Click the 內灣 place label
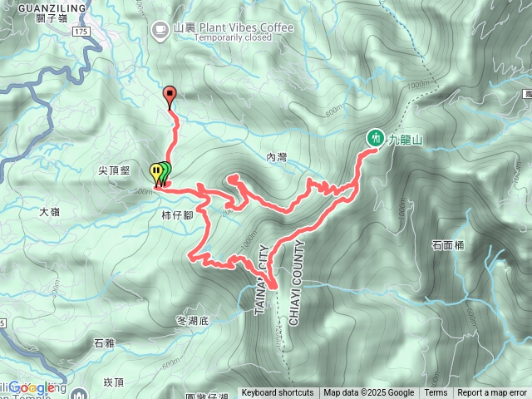The width and height of the screenshot is (532, 399). 277,157
